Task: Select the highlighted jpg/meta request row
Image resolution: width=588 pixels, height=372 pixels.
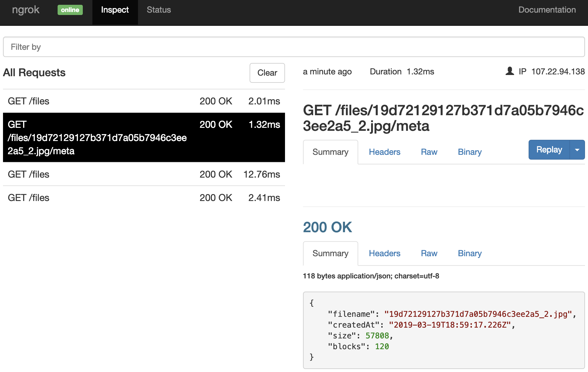Action: tap(144, 138)
